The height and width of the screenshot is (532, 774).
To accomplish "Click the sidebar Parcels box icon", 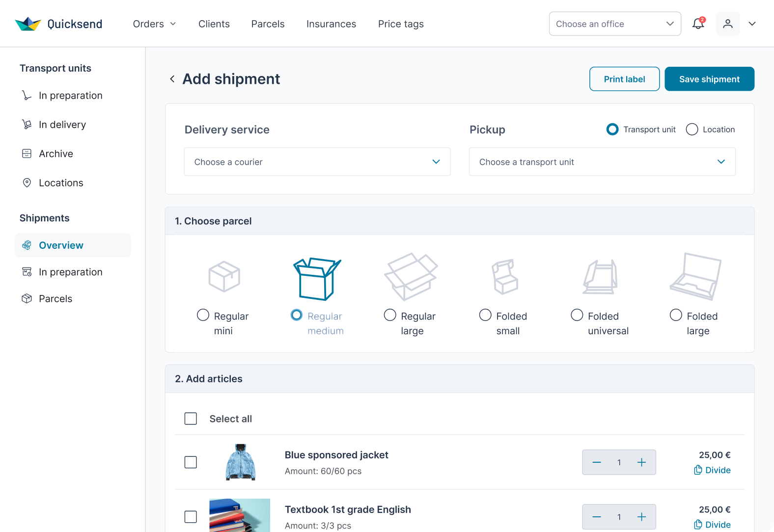I will tap(27, 298).
